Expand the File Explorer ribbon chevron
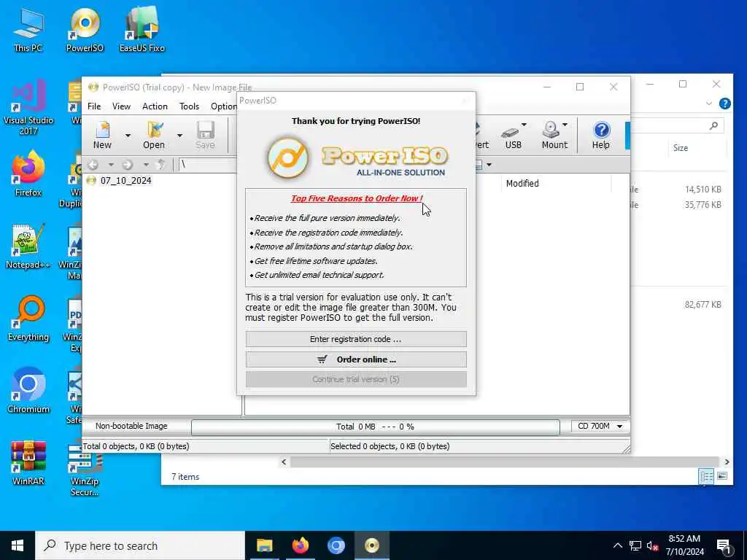This screenshot has width=747, height=560. click(x=709, y=104)
